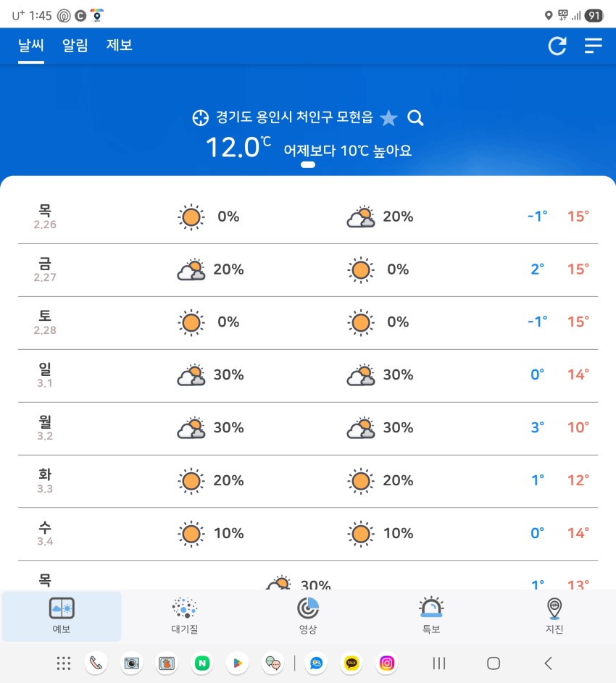The width and height of the screenshot is (616, 683).
Task: Open the 대기질 air quality section
Action: click(185, 616)
